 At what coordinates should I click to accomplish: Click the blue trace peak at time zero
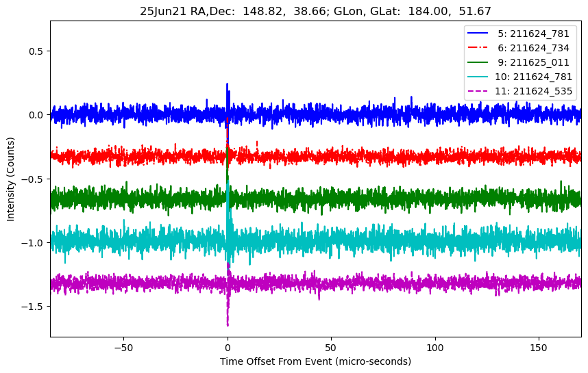pos(228,86)
